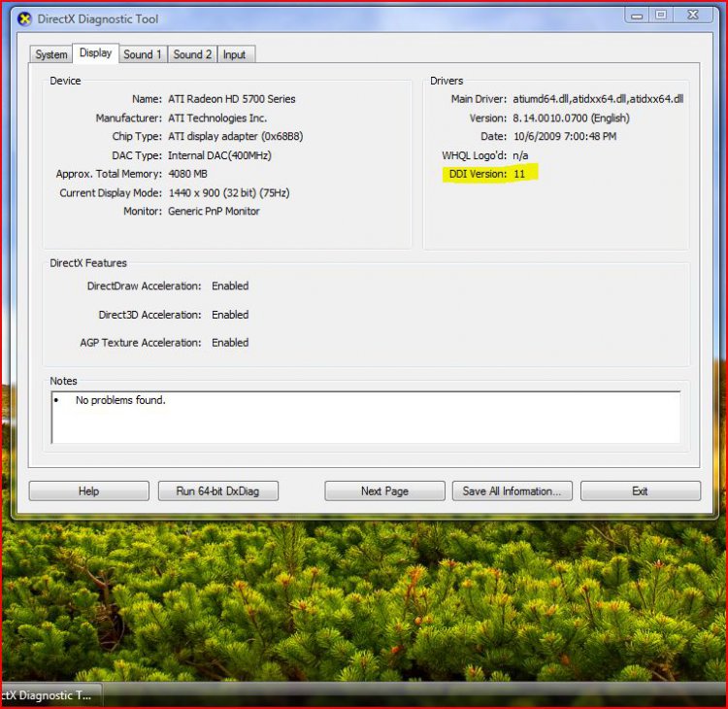Click the 'Main Driver:' label
The height and width of the screenshot is (709, 728).
(x=479, y=99)
